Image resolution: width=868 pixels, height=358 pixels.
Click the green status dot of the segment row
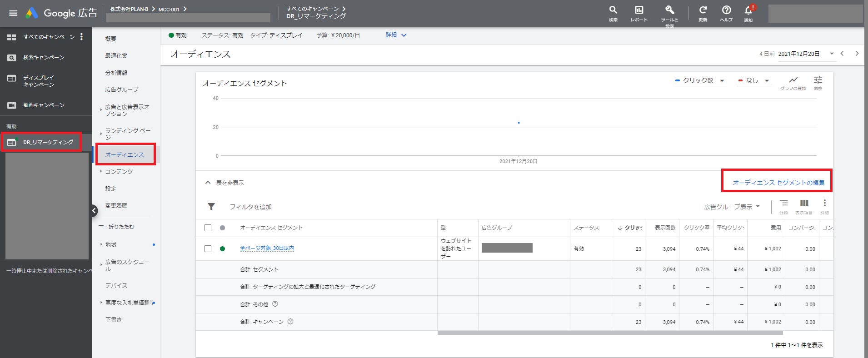point(222,249)
